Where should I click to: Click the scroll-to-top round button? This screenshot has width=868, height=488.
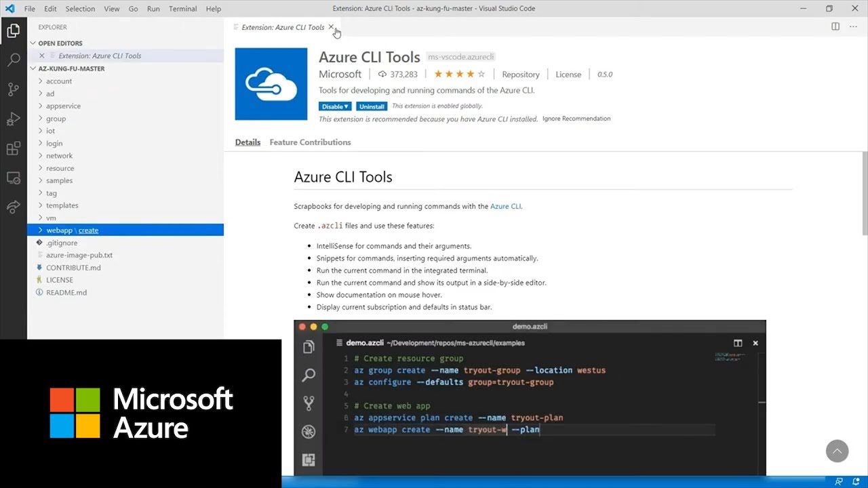pyautogui.click(x=837, y=451)
